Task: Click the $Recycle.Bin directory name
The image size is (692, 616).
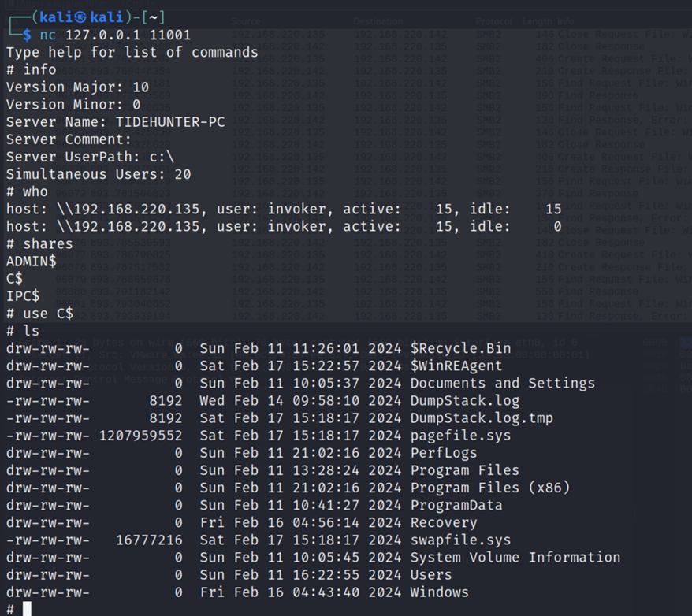Action: (461, 348)
